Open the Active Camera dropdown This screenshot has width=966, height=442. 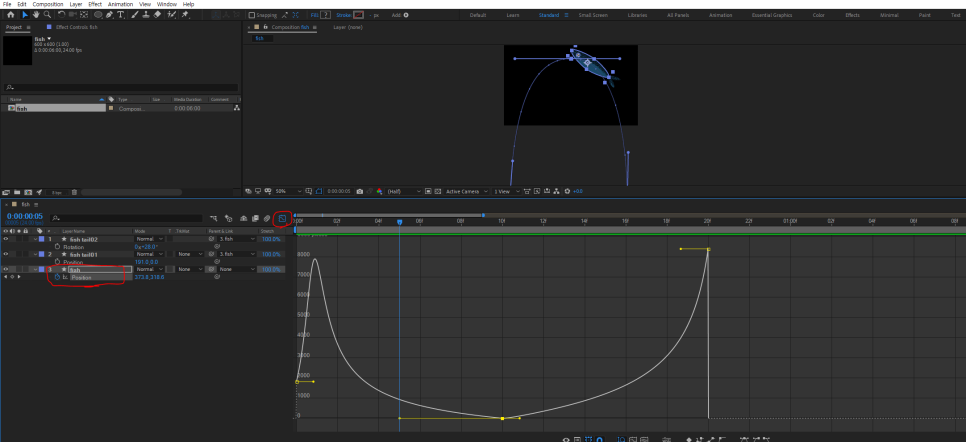point(467,191)
